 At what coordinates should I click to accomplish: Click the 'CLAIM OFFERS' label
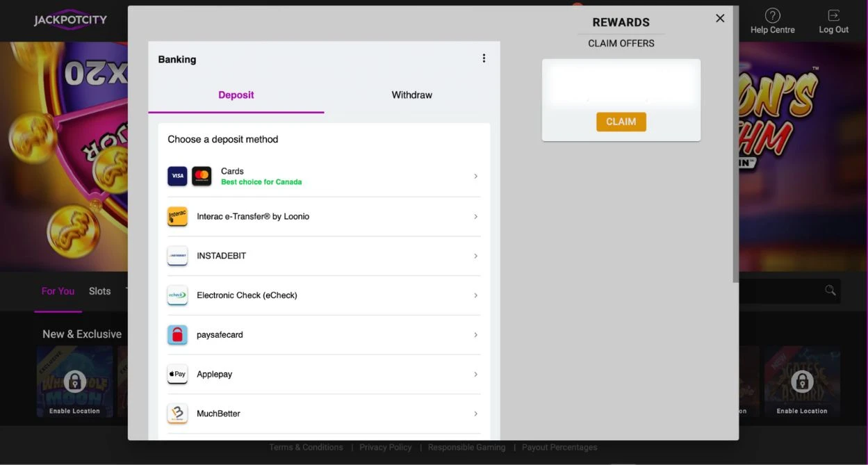621,43
